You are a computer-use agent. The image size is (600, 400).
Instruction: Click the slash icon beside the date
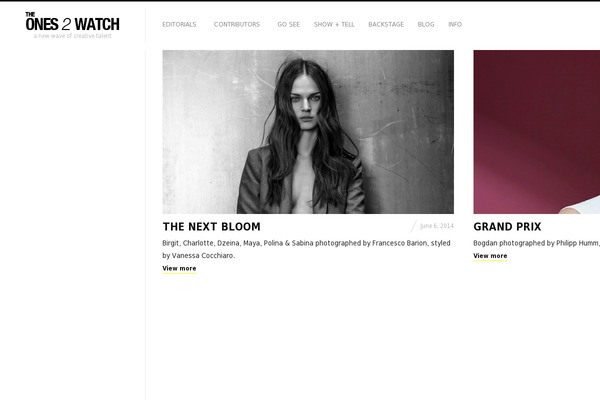414,226
